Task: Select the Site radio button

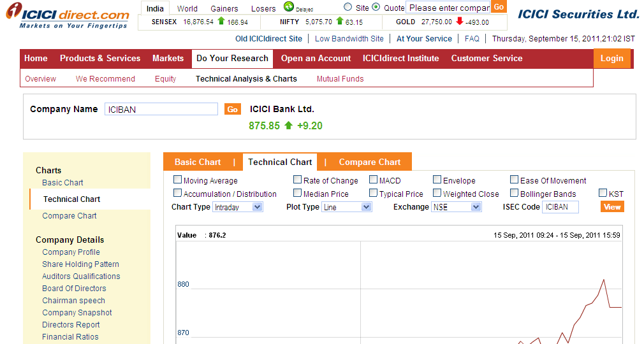Action: point(348,7)
